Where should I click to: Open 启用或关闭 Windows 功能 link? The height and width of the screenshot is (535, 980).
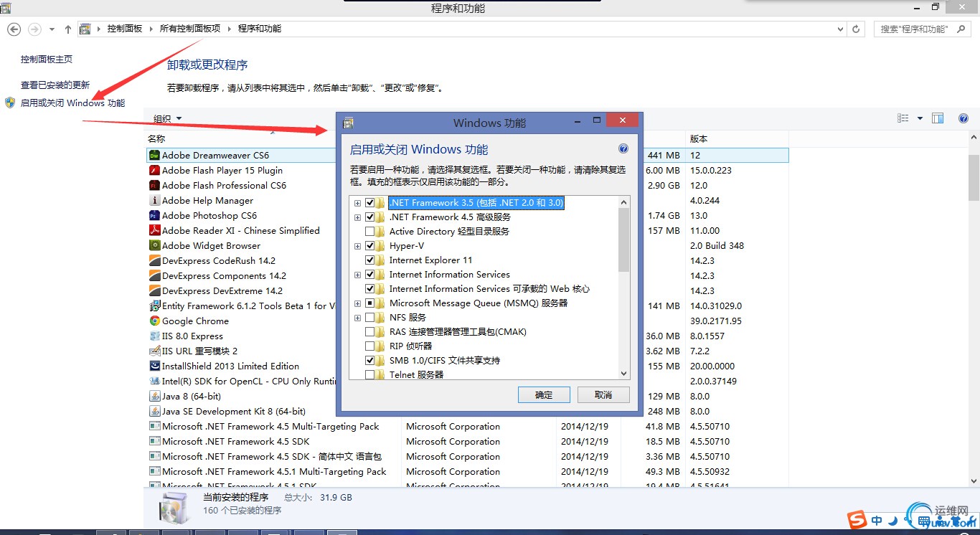(x=72, y=103)
